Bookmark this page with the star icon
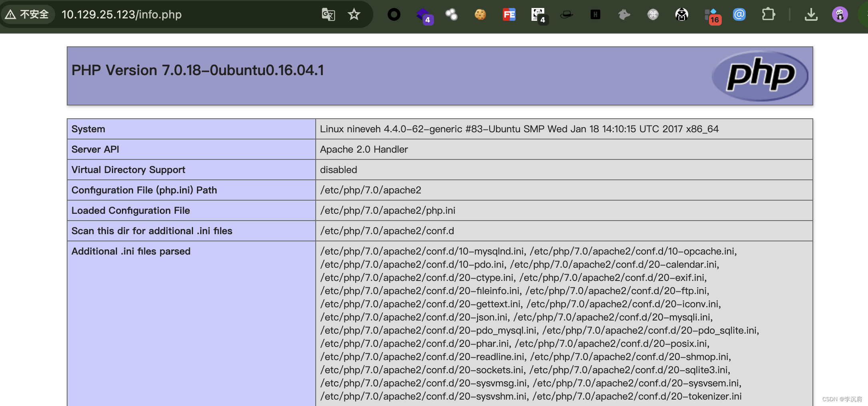868x406 pixels. [x=354, y=15]
